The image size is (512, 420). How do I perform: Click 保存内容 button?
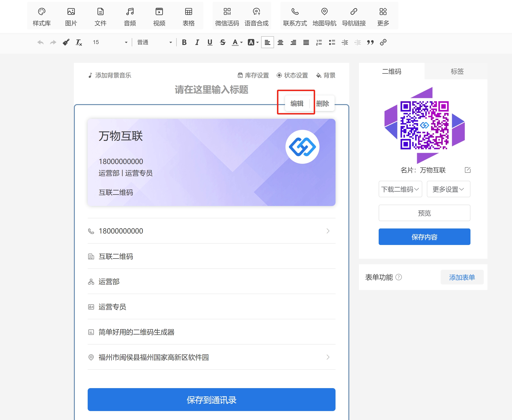pyautogui.click(x=424, y=237)
